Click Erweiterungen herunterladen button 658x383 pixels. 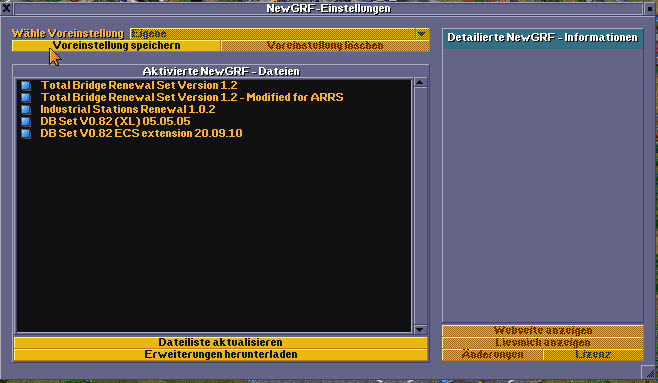[x=220, y=354]
